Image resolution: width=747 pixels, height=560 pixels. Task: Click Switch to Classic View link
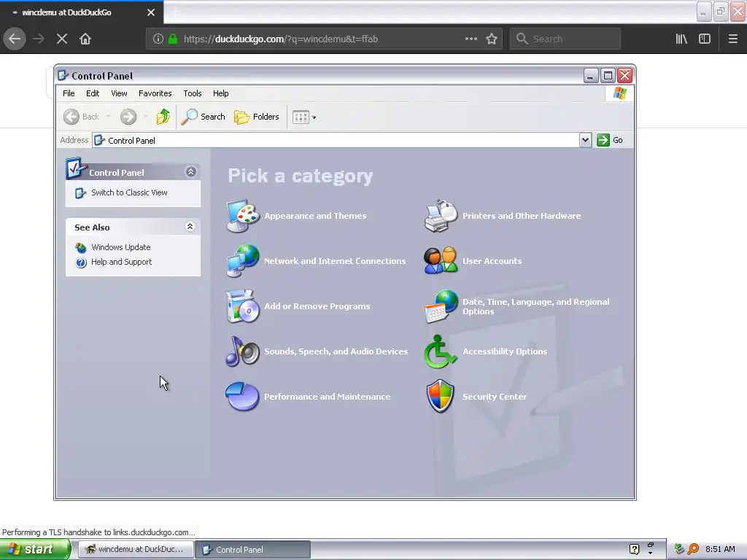pyautogui.click(x=129, y=192)
